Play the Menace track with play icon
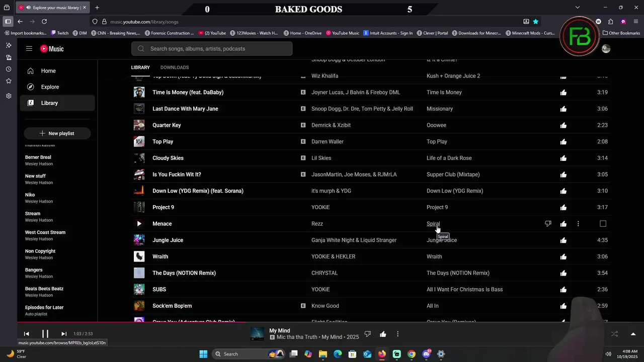This screenshot has width=644, height=362. coord(139,224)
